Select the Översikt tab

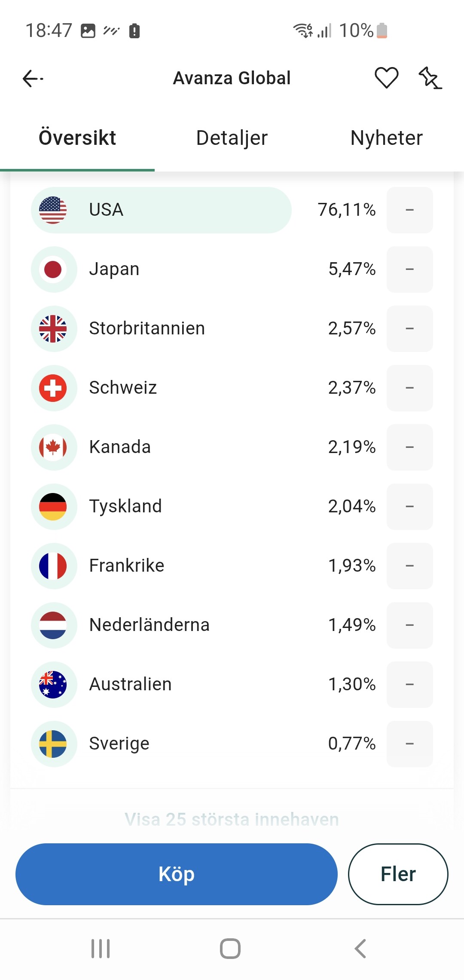coord(77,138)
